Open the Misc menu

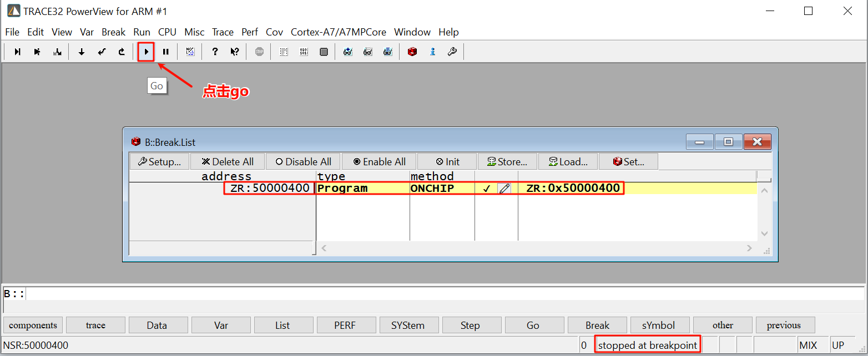194,32
